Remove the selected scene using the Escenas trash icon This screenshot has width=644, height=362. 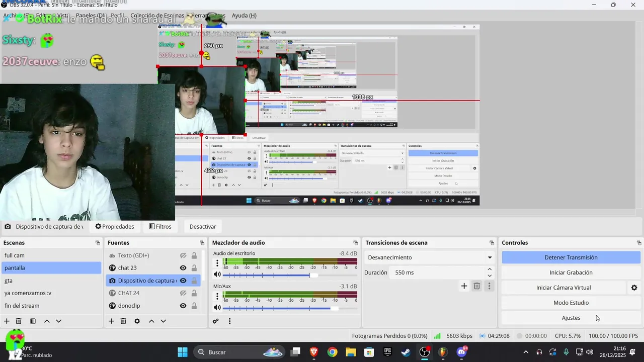click(x=19, y=321)
